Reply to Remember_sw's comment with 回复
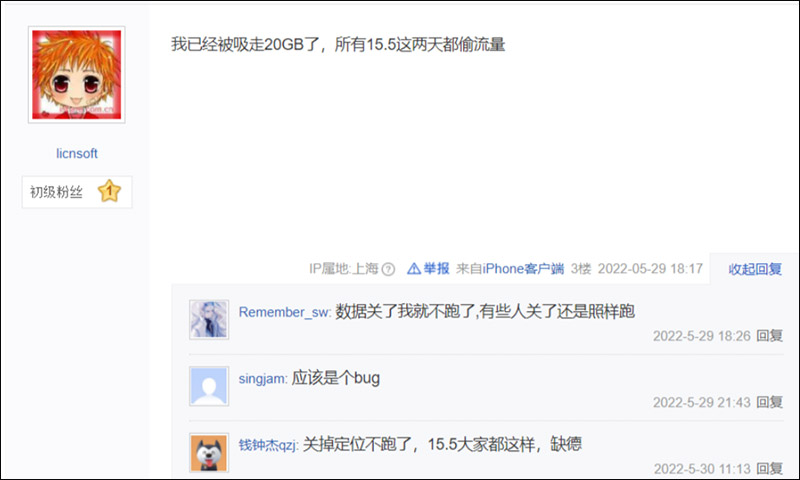800x480 pixels. (x=769, y=336)
